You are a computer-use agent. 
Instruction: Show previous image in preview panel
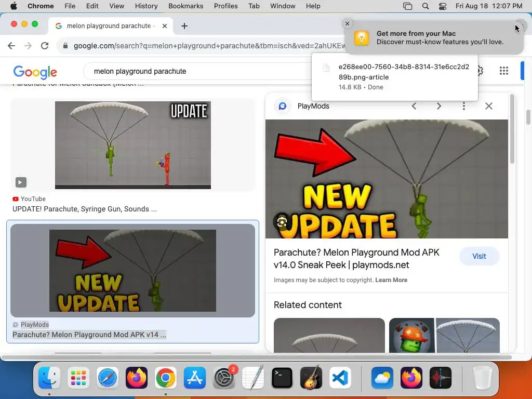(x=414, y=106)
